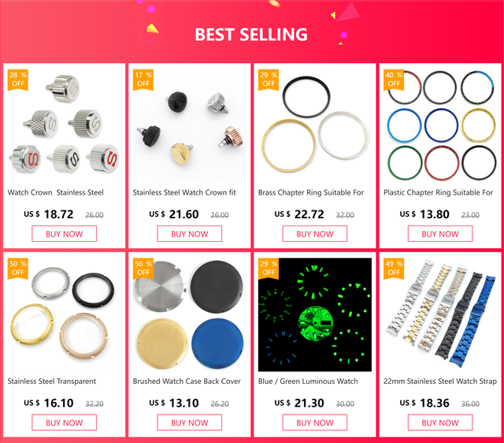Click BUY NOW for Plastic Chapter Ring
Viewport: 504px width, 443px height.
coord(440,234)
